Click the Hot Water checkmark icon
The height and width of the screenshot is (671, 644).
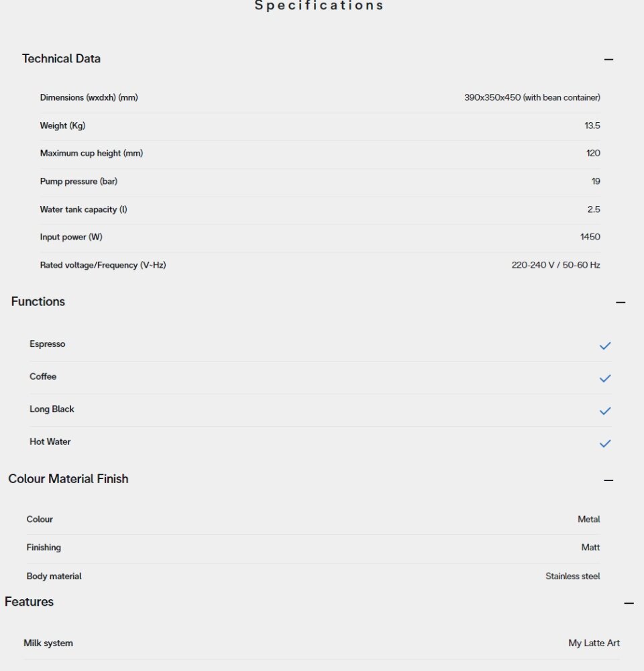pos(605,444)
